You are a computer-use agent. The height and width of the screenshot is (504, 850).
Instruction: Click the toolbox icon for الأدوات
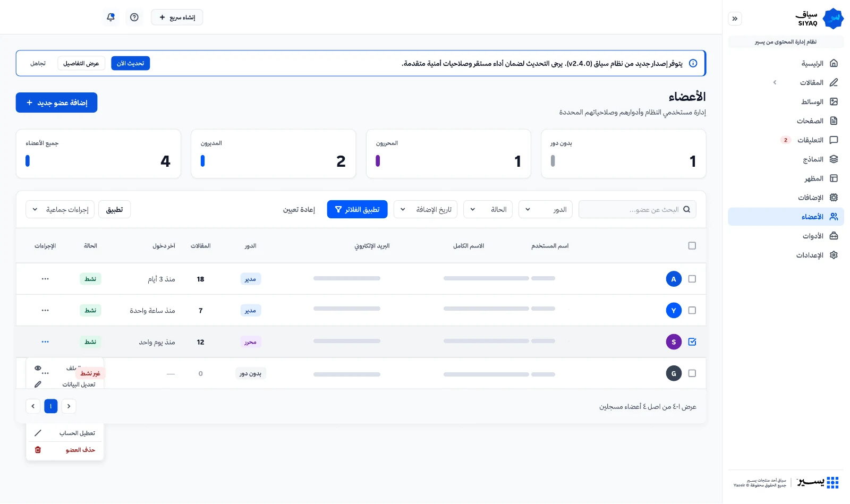coord(834,236)
